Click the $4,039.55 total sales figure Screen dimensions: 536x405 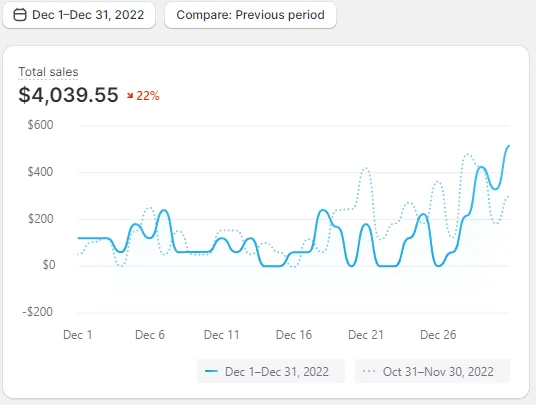[68, 95]
